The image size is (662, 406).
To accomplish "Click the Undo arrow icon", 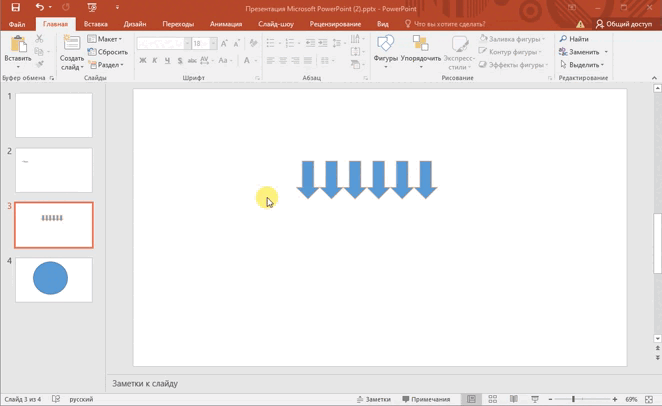I will (40, 7).
